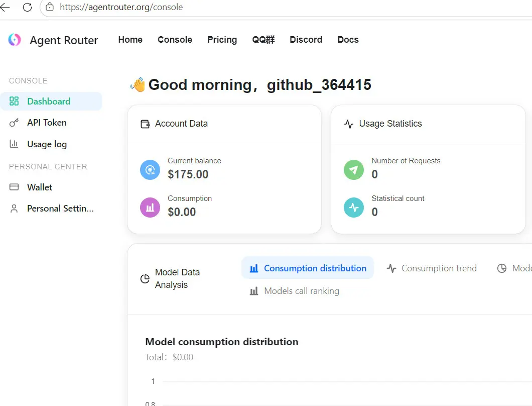Open the Console menu item
532x406 pixels.
point(175,40)
